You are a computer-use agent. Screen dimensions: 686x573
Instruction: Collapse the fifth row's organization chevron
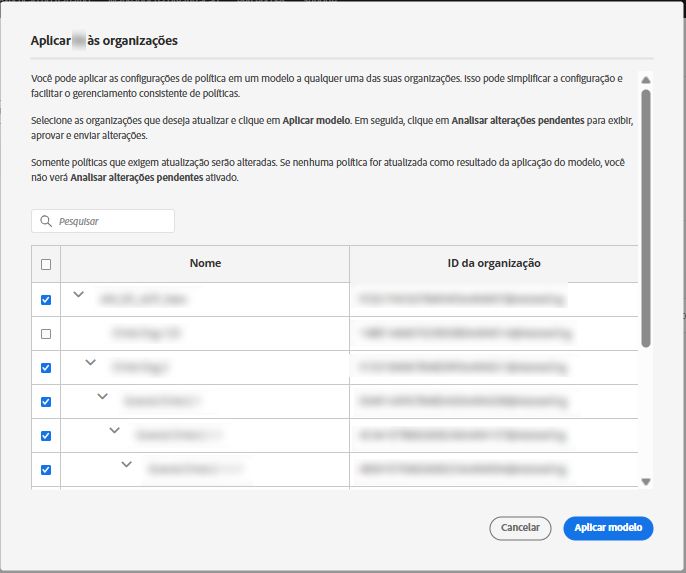[115, 430]
